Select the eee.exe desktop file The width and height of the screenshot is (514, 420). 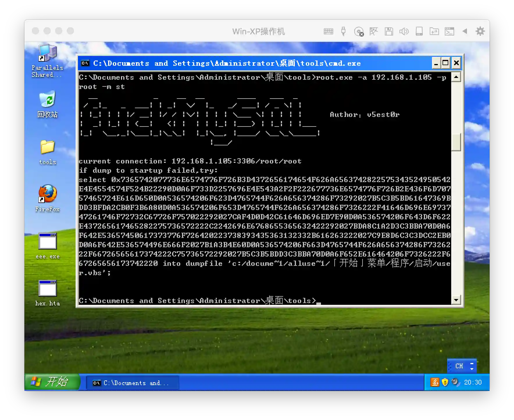click(x=48, y=246)
